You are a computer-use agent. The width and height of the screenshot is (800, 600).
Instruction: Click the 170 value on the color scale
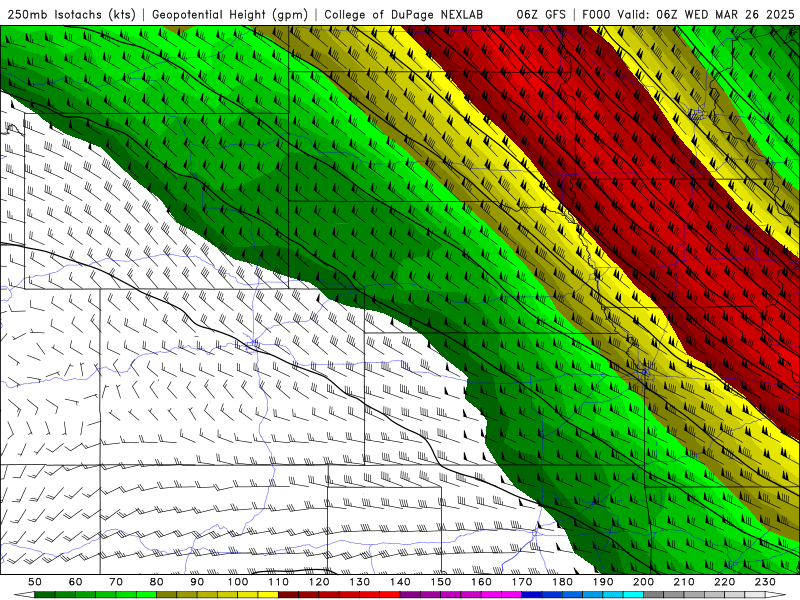[522, 582]
